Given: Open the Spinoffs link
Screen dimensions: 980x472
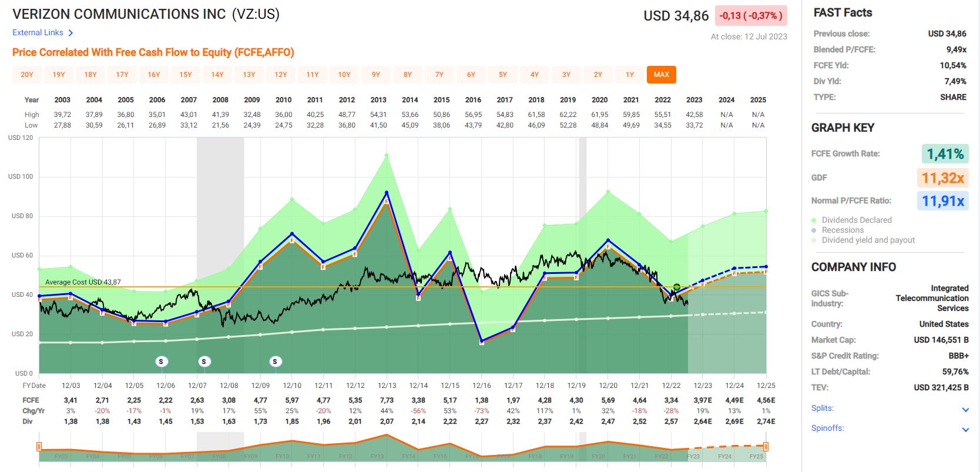Looking at the screenshot, I should (828, 428).
